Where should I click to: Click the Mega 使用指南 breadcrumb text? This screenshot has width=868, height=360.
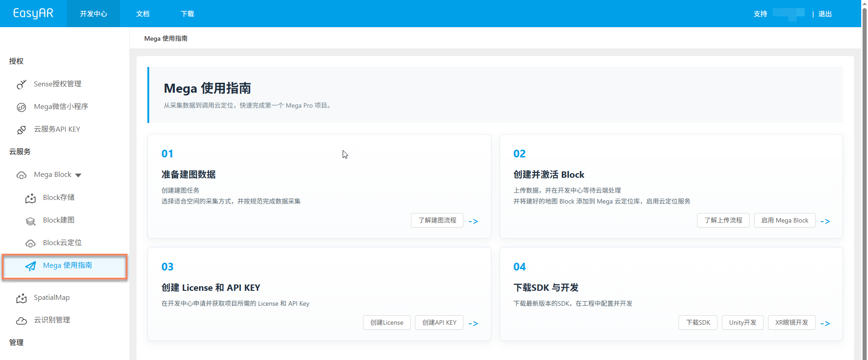pos(166,38)
